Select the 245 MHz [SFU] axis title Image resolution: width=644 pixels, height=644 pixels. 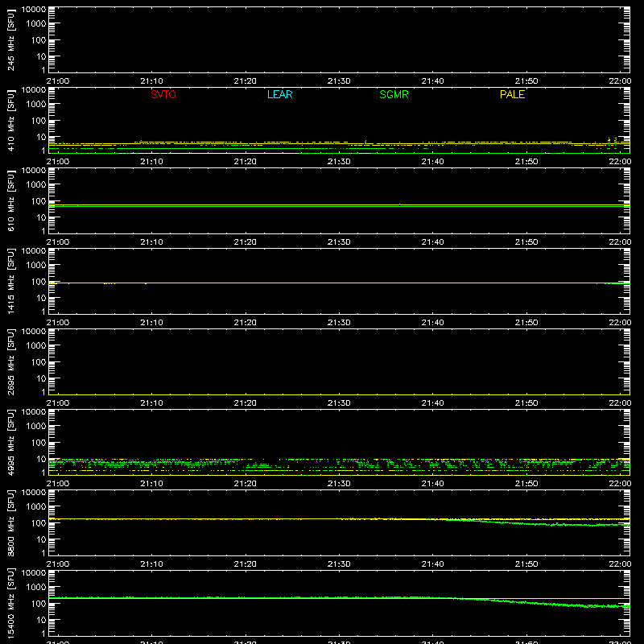[x=11, y=39]
